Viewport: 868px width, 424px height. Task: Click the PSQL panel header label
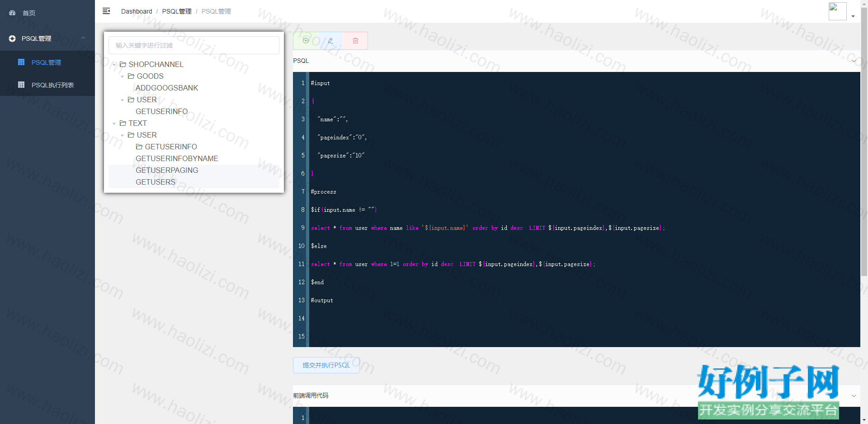coord(301,61)
